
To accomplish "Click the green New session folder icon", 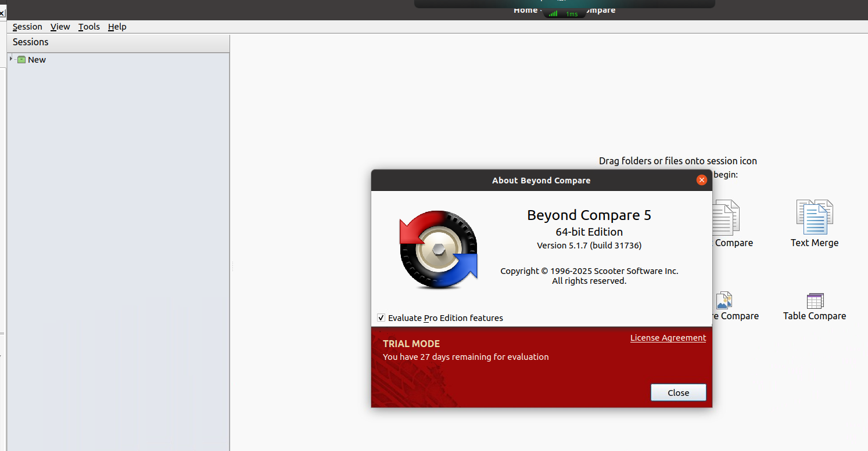I will (x=21, y=60).
